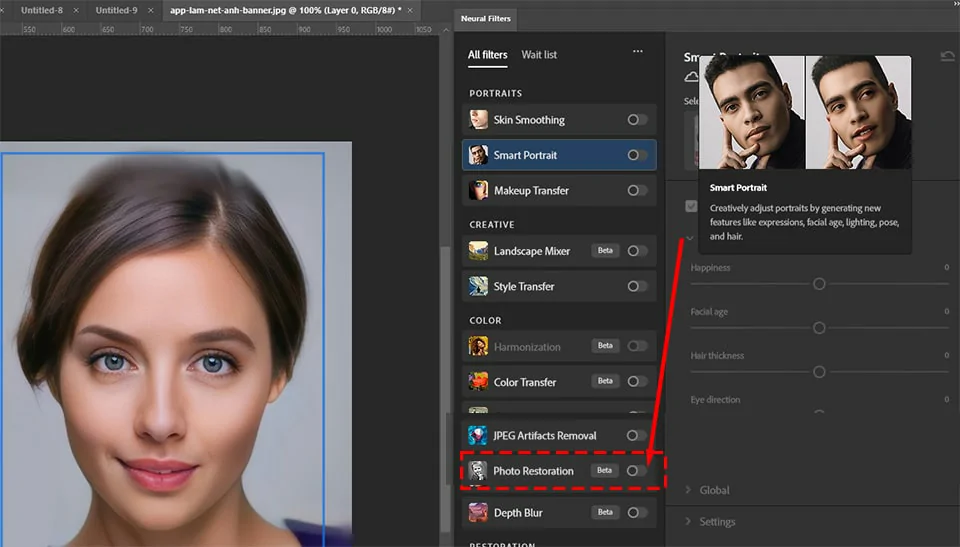The image size is (960, 547).
Task: Switch to the Untitled-9 document tab
Action: pyautogui.click(x=116, y=10)
